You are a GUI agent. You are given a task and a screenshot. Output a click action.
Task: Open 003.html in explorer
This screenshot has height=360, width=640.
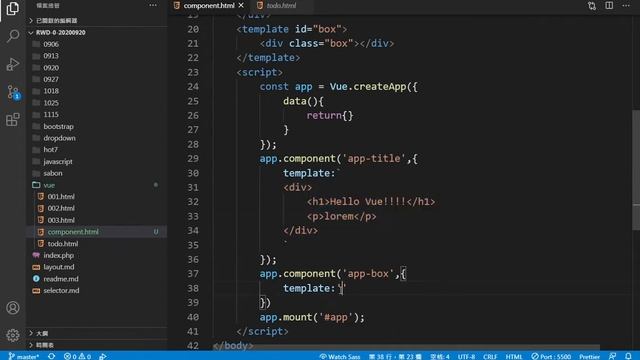(97, 220)
